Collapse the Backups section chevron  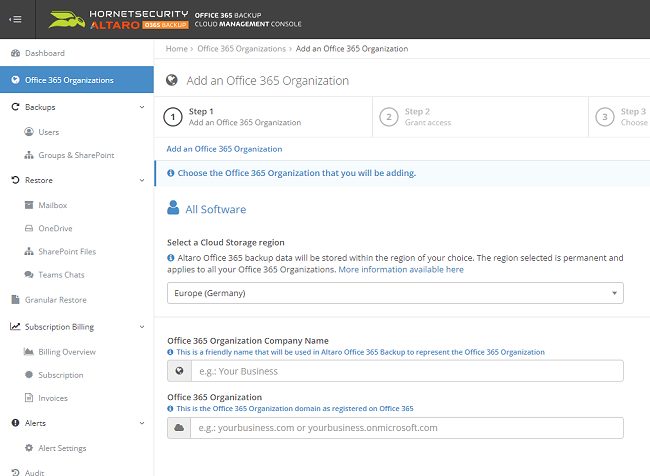tap(142, 107)
